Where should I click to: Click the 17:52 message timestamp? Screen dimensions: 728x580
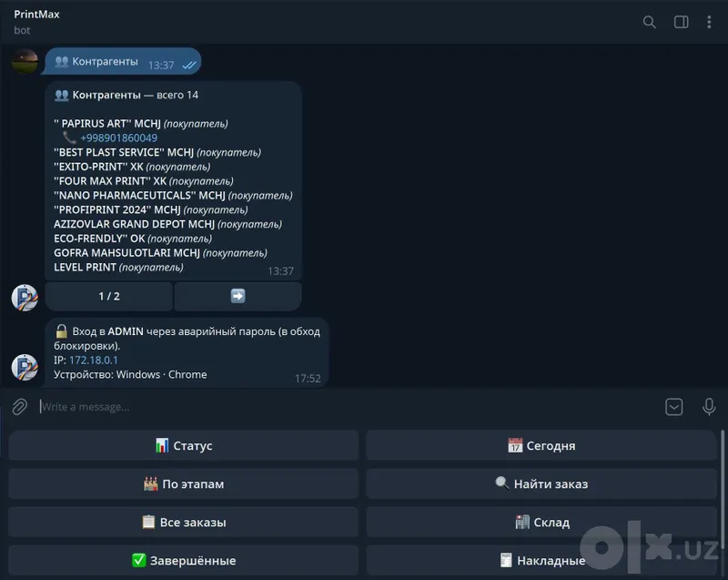click(x=308, y=379)
